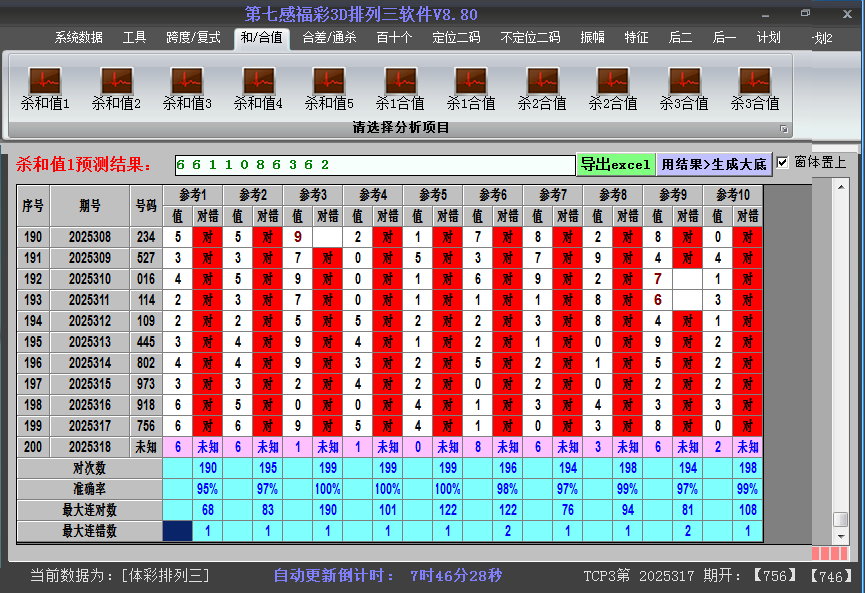Launch the 杀1合值 analysis icon
865x593 pixels.
pos(400,81)
